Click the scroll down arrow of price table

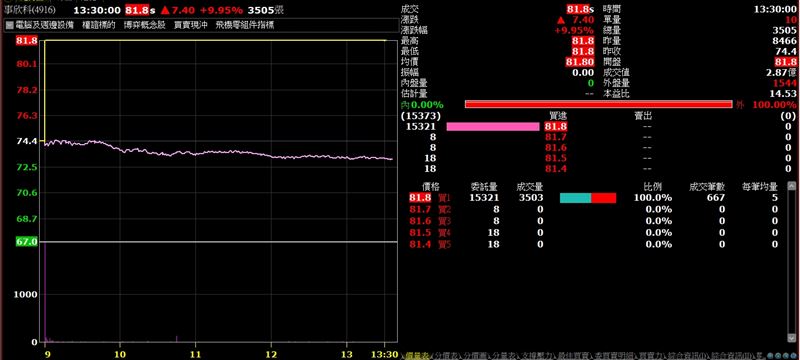[x=791, y=338]
